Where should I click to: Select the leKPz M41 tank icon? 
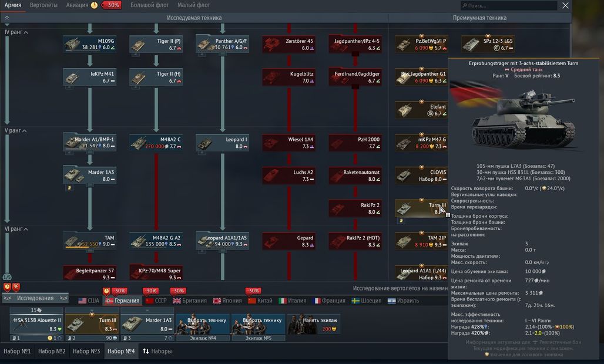pyautogui.click(x=90, y=77)
